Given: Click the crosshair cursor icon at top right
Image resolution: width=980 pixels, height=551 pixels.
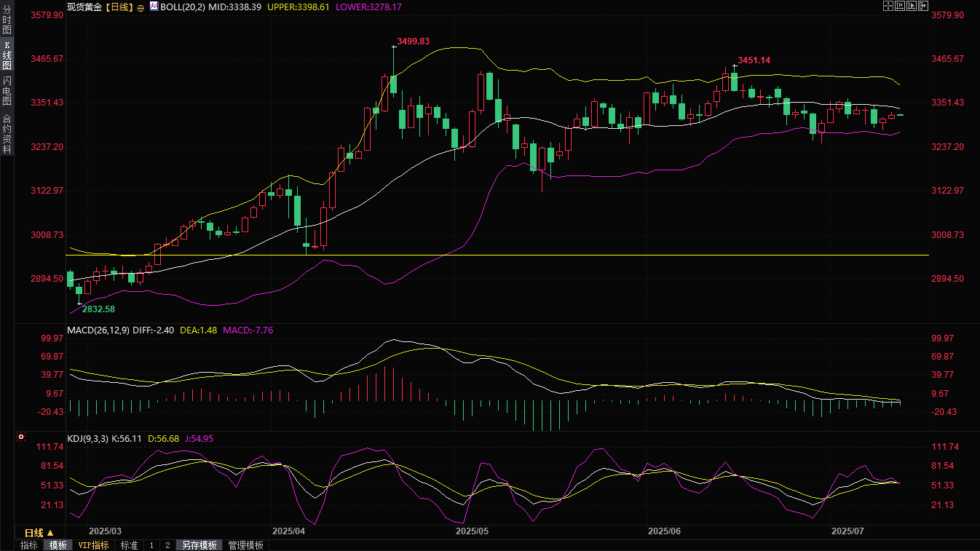Looking at the screenshot, I should 888,6.
